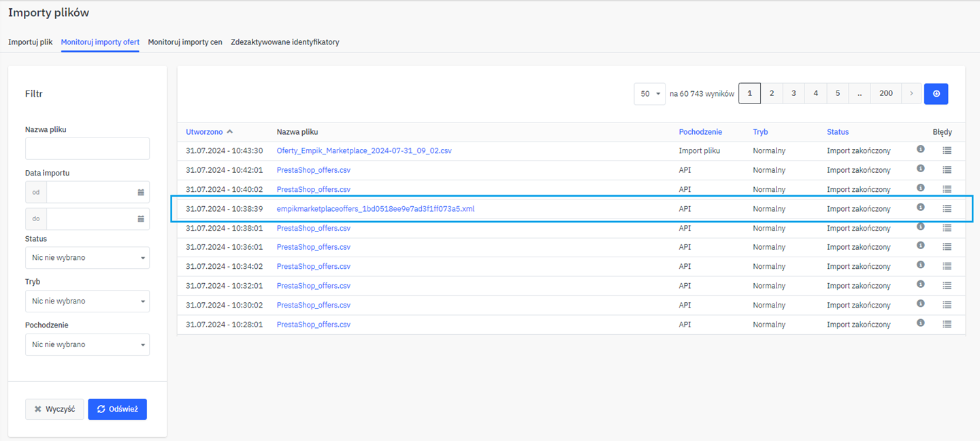Click info icon for Oferty_Empik_Marketplace import row
Screen dimensions: 980x441
click(920, 150)
